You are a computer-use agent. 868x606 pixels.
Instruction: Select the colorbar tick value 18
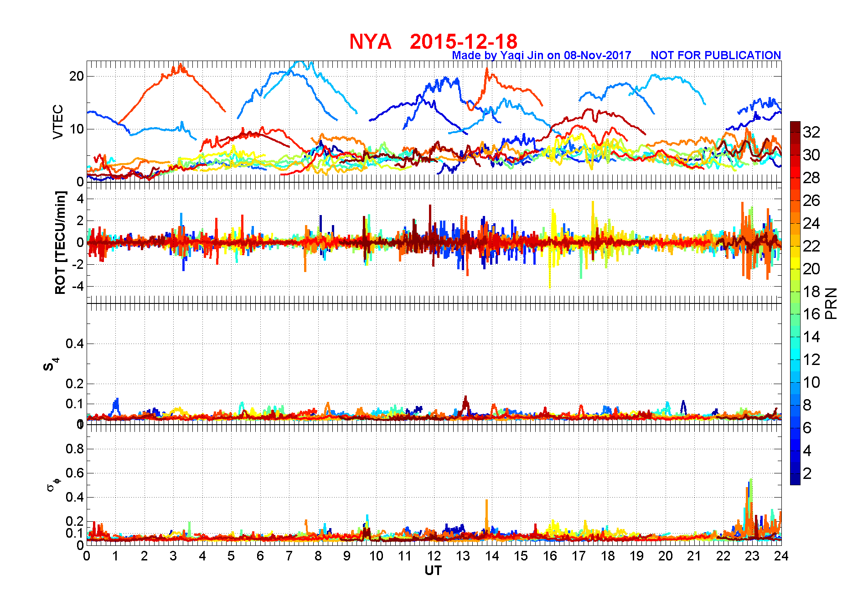pos(811,292)
